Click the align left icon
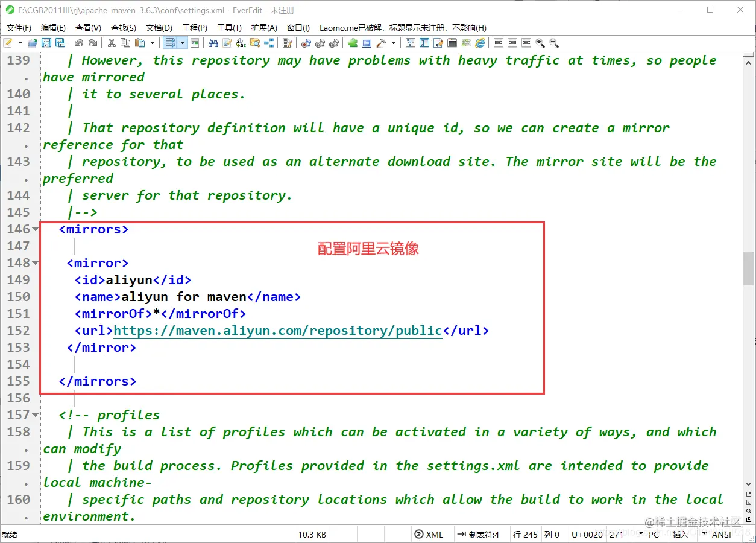This screenshot has height=543, width=756. coord(499,43)
